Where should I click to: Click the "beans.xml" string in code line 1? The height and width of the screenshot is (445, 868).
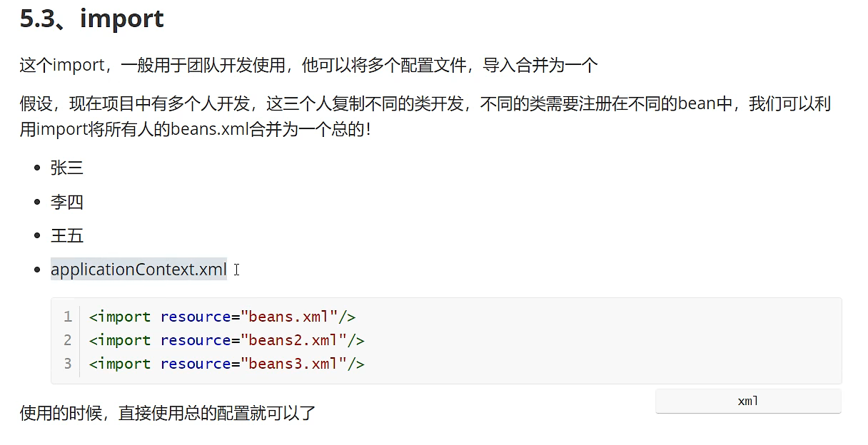pyautogui.click(x=289, y=317)
